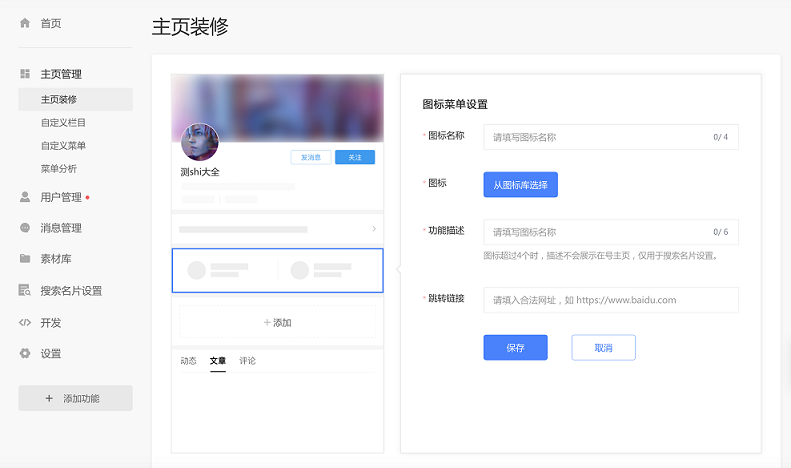Open 用户管理 via its person icon
This screenshot has height=468, width=791.
(25, 197)
